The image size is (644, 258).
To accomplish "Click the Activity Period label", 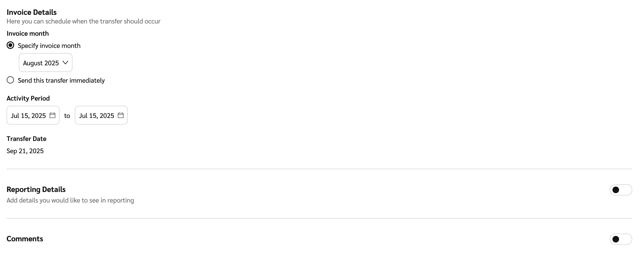I will (x=28, y=98).
